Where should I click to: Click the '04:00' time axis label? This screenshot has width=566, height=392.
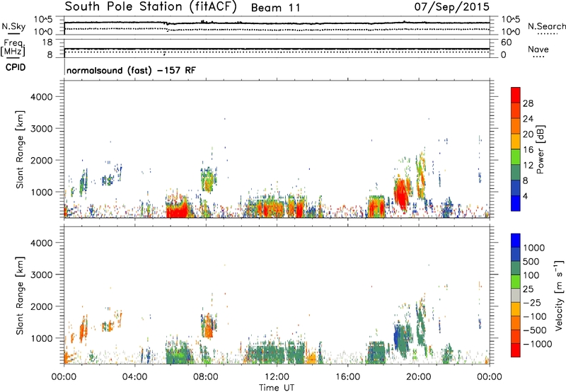tap(134, 377)
